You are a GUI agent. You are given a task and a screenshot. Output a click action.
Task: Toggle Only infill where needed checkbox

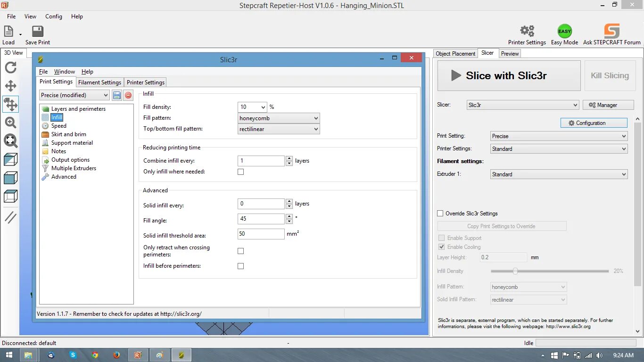click(x=241, y=172)
